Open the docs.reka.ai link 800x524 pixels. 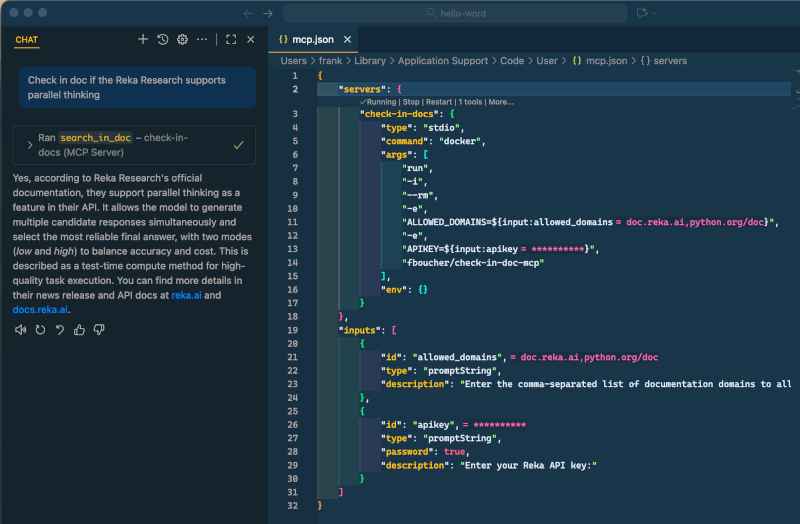tap(40, 310)
